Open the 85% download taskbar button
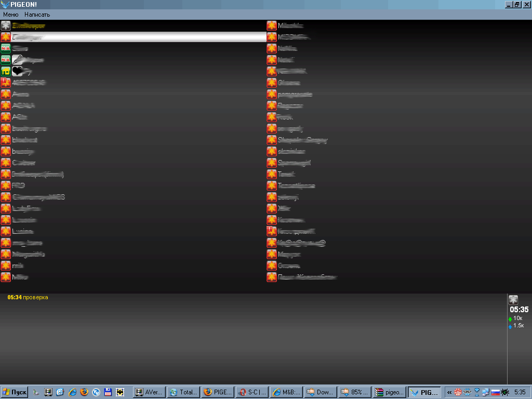 click(355, 392)
